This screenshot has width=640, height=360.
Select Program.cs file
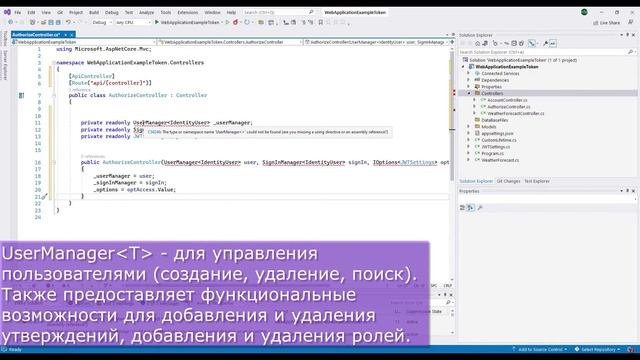click(x=492, y=153)
